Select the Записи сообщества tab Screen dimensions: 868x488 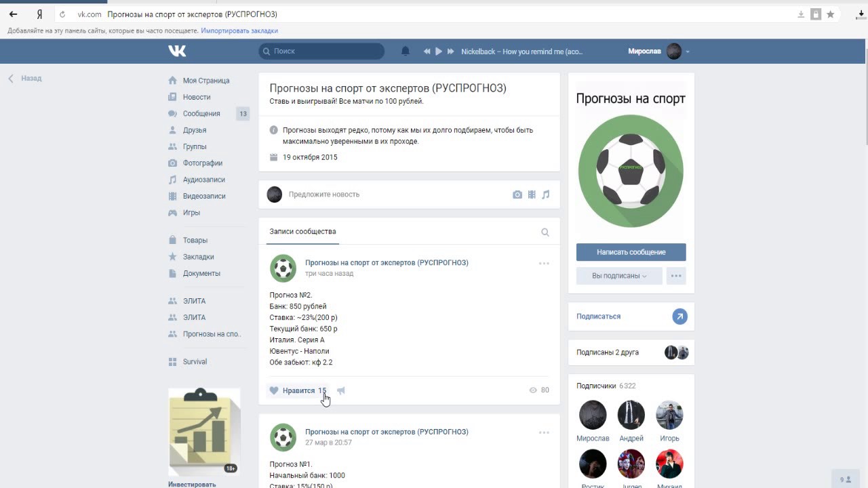302,232
